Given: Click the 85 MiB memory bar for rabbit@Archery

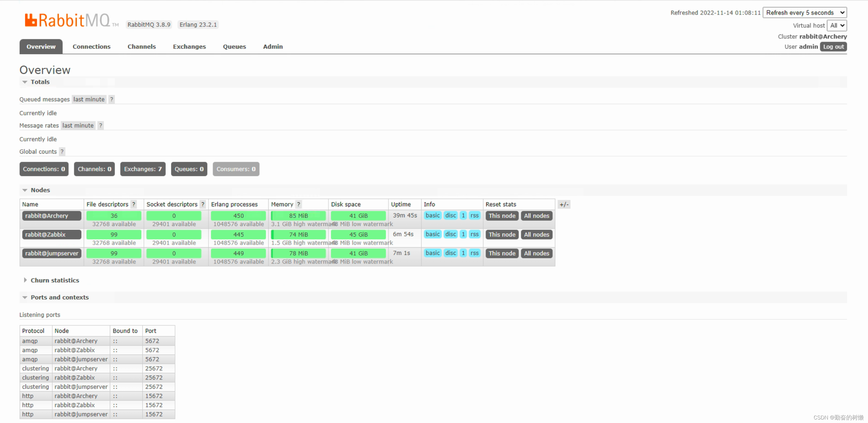Looking at the screenshot, I should tap(298, 216).
